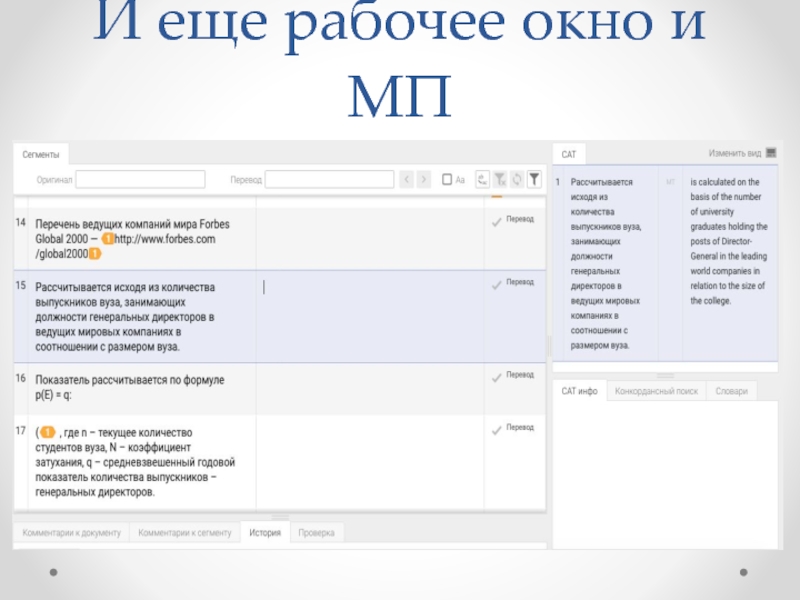Switch to the Проверка tab
The image size is (800, 600).
click(x=316, y=533)
